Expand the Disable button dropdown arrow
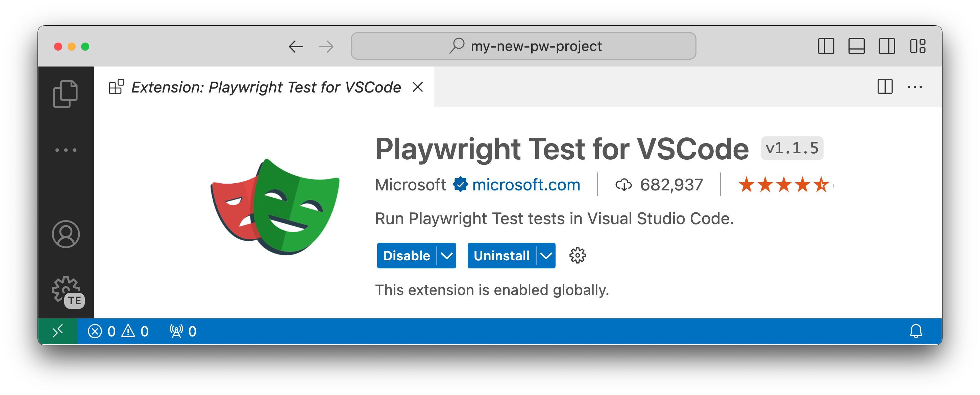The height and width of the screenshot is (395, 980). pyautogui.click(x=447, y=256)
